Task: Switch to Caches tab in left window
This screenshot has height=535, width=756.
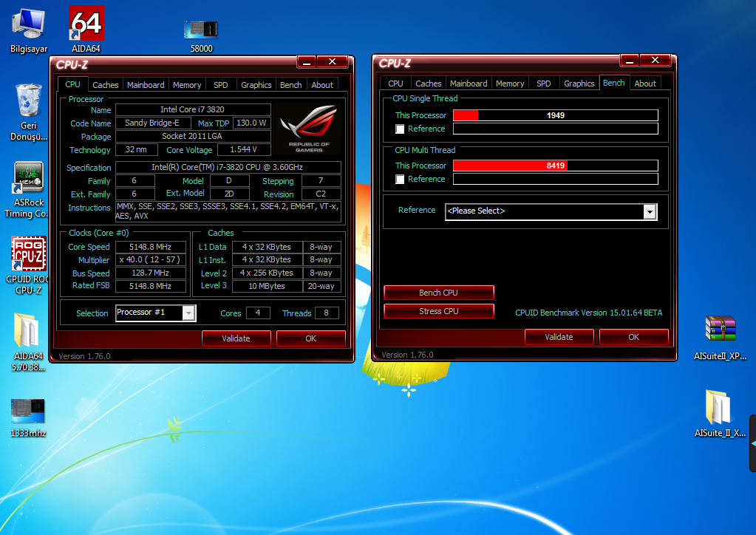Action: tap(105, 85)
